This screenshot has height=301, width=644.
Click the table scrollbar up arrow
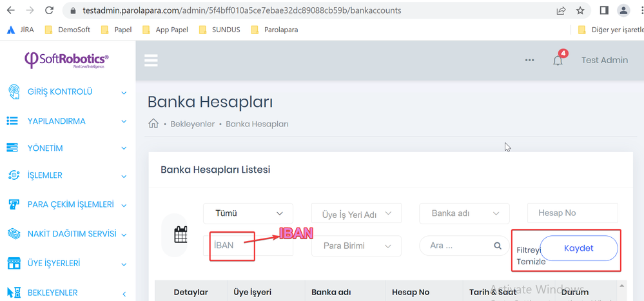click(x=621, y=286)
